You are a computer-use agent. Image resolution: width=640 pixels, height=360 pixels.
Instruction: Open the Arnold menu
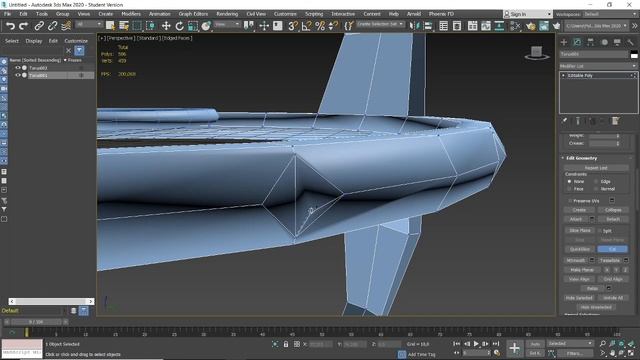[413, 14]
